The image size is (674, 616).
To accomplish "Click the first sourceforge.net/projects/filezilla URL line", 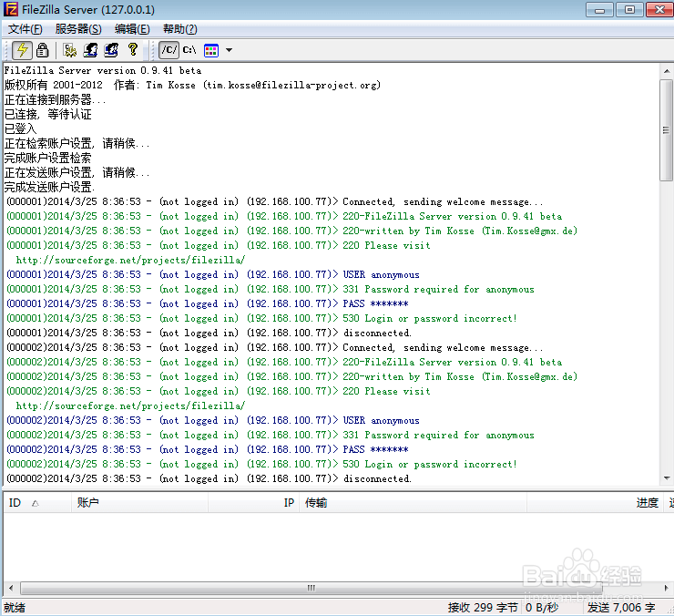I will pyautogui.click(x=130, y=260).
